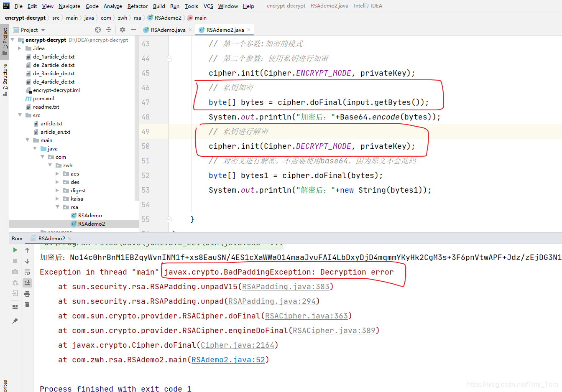Open Cipher.java:2164 stack trace link

click(x=238, y=345)
